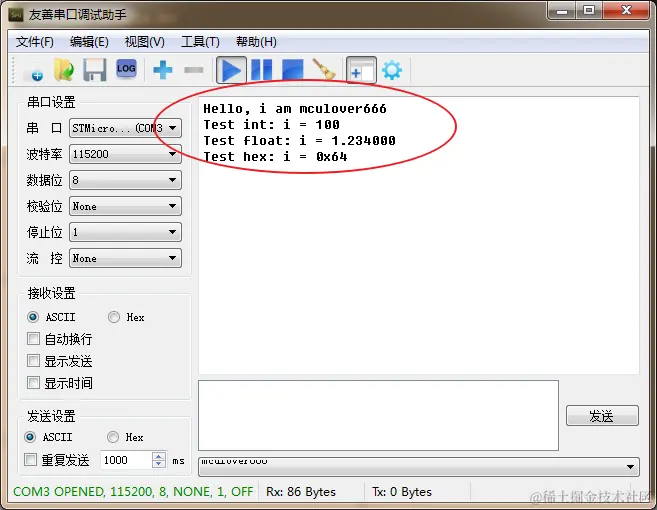The image size is (657, 510).
Task: Save received data with floppy disk icon
Action: tap(95, 70)
